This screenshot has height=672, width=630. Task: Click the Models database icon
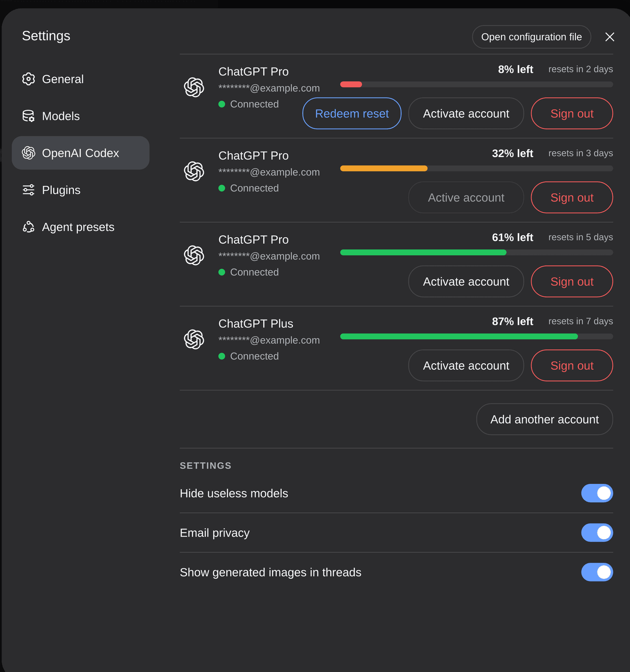[x=29, y=116]
